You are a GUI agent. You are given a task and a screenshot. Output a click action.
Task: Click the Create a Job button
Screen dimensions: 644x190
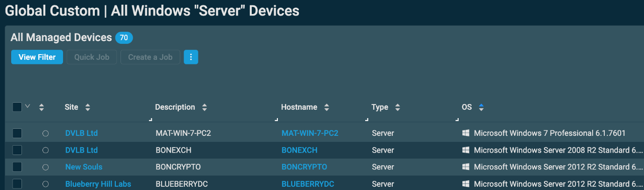150,57
